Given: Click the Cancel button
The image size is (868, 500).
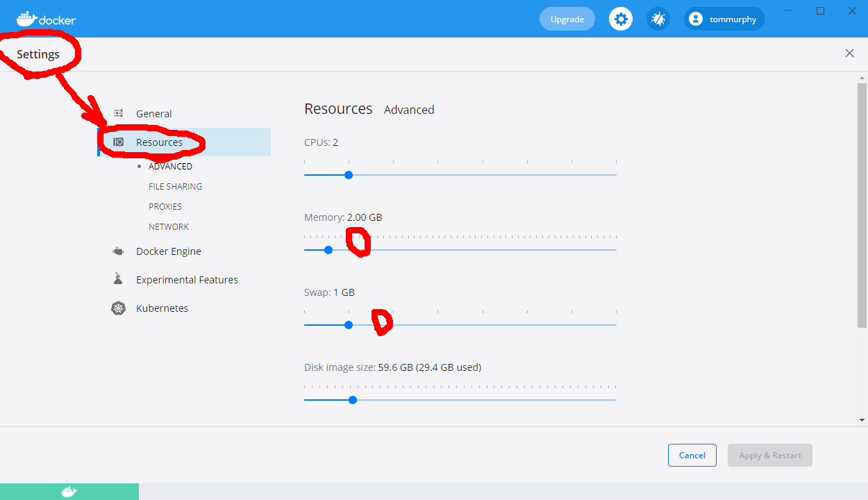Looking at the screenshot, I should point(692,456).
